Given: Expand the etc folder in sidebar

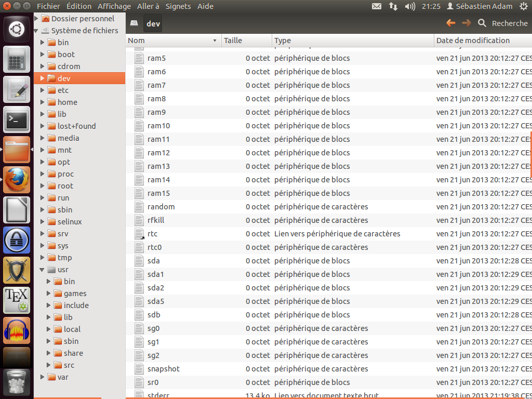Looking at the screenshot, I should 43,90.
